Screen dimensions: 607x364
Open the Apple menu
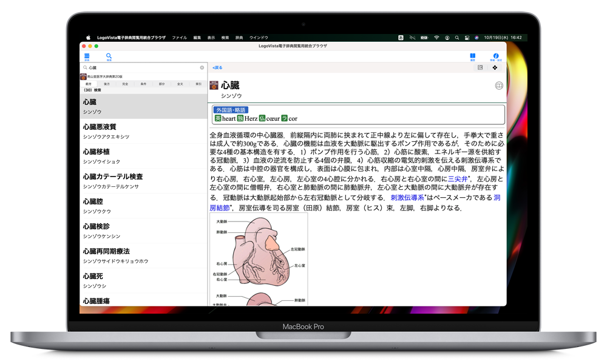tap(88, 38)
